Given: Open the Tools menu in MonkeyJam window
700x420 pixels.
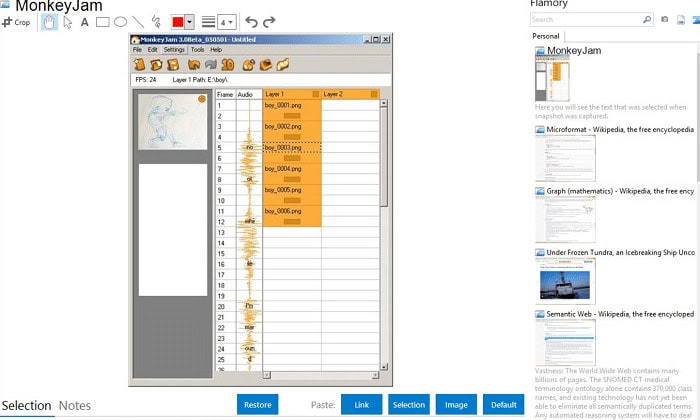Looking at the screenshot, I should tap(197, 50).
